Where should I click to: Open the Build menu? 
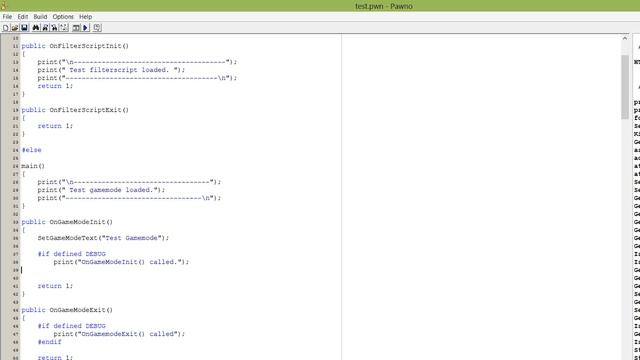[40, 17]
